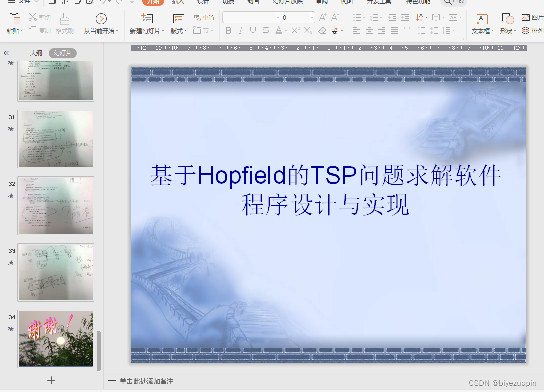Click the font color A swatch

point(278,31)
